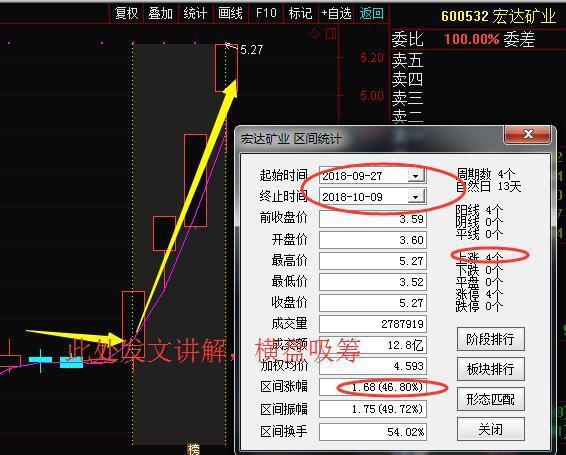Click the 周期数 4个 text

point(486,174)
